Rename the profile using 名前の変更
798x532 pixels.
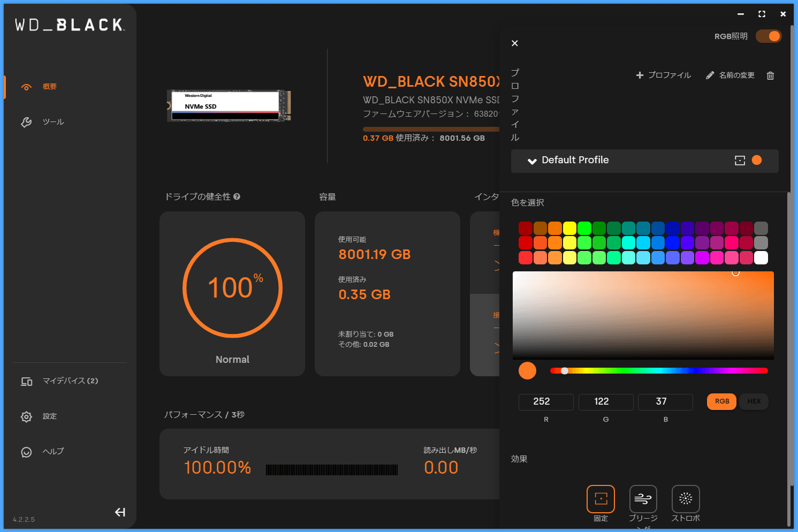(730, 75)
